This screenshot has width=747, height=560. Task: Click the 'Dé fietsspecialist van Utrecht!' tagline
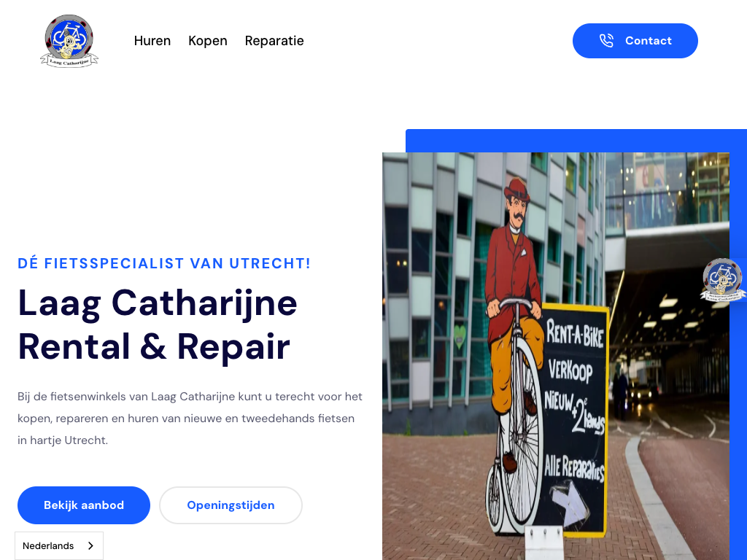(164, 263)
